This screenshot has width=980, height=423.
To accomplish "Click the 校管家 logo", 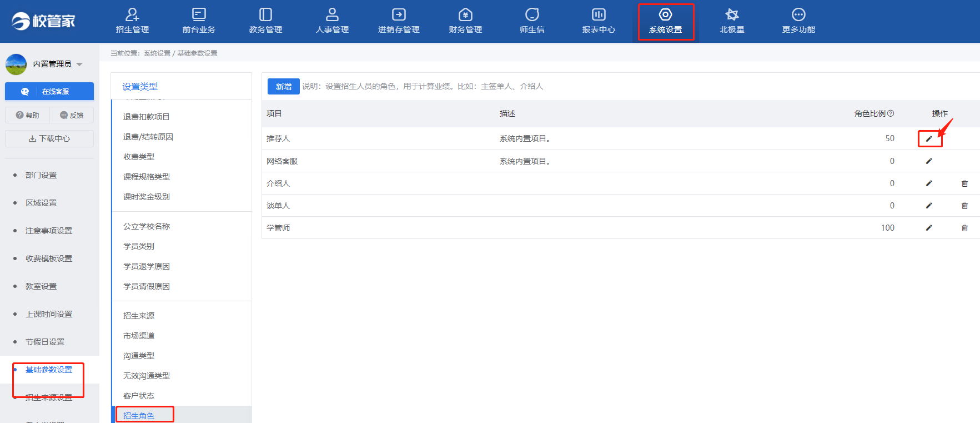I will 43,21.
